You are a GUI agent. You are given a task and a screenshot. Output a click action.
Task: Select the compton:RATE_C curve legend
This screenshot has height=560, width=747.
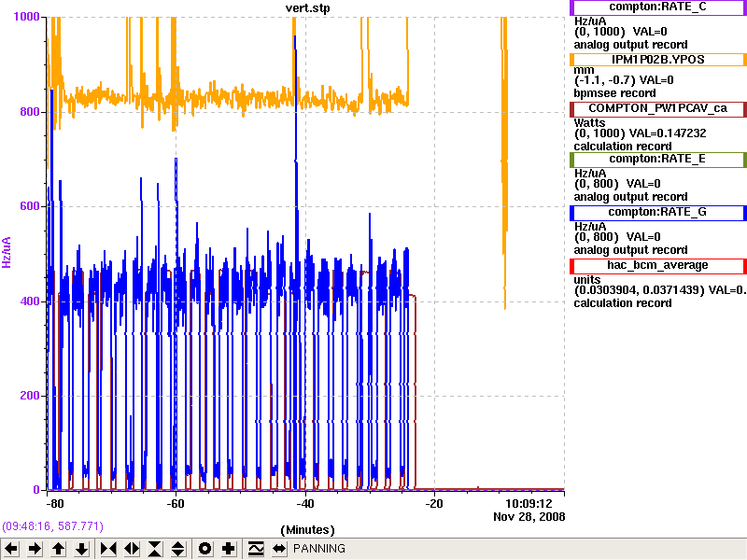click(658, 7)
